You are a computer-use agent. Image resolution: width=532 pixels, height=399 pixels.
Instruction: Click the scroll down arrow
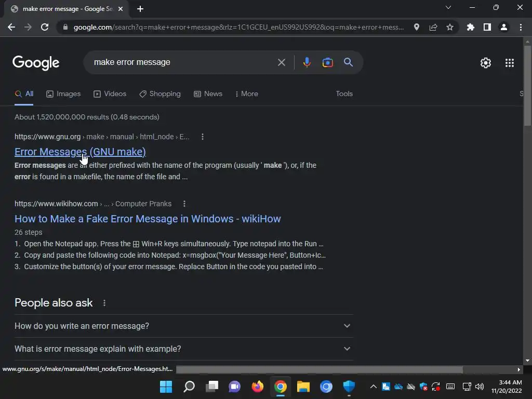(527, 361)
